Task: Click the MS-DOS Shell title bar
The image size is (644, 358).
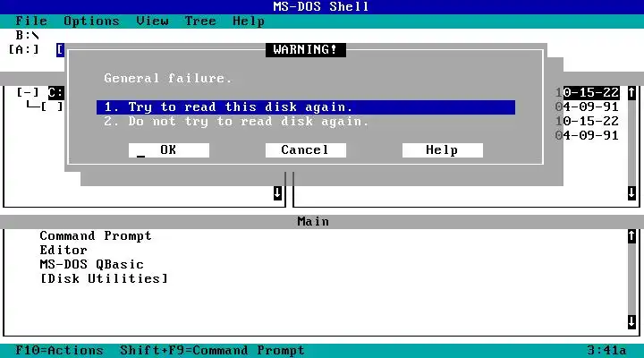Action: click(322, 7)
